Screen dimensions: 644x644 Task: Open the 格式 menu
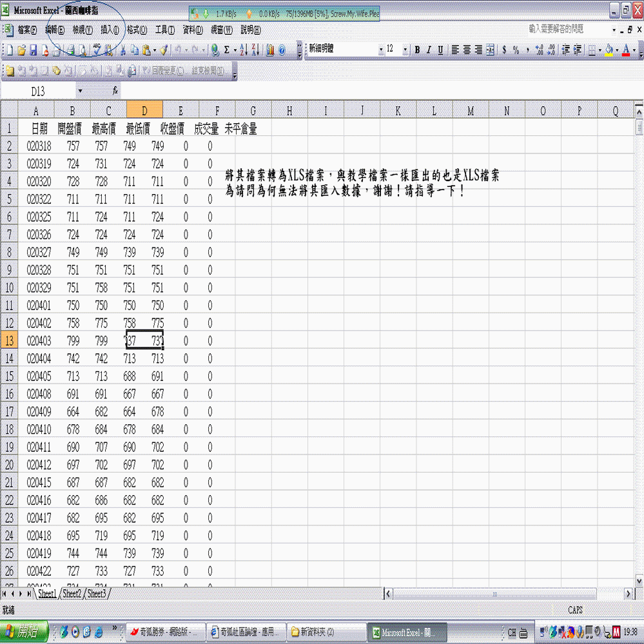[x=137, y=30]
